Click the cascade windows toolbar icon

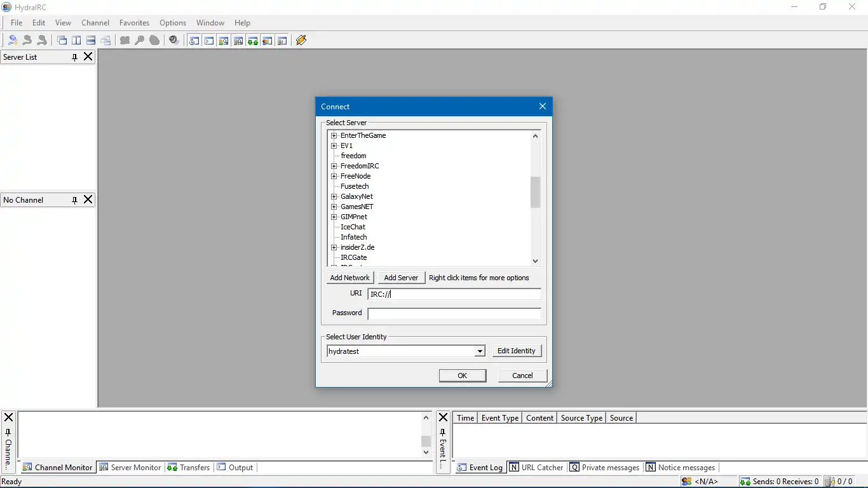[62, 40]
